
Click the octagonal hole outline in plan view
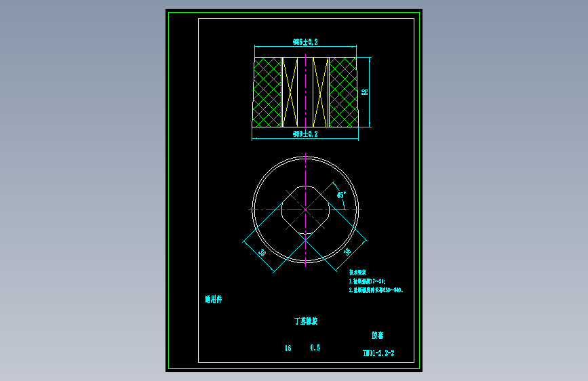pyautogui.click(x=306, y=210)
